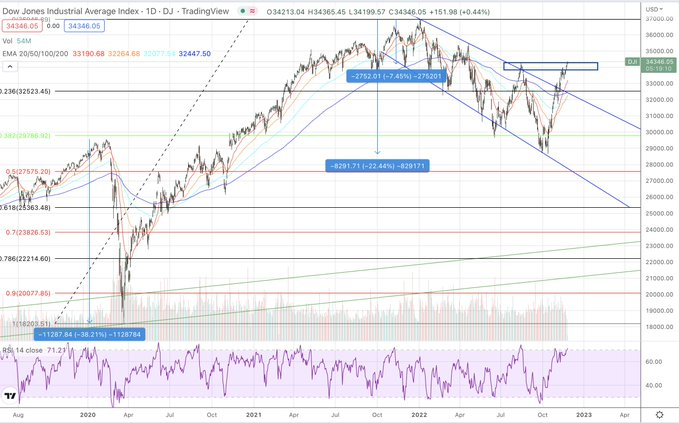Click 30000.00 on the price axis
Image resolution: width=679 pixels, height=423 pixels.
pyautogui.click(x=660, y=132)
